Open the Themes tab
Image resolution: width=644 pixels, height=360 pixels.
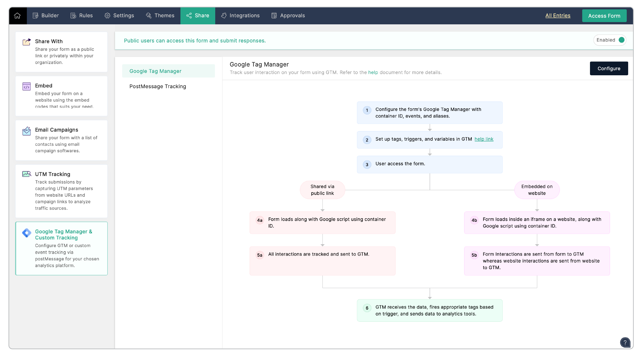pyautogui.click(x=160, y=16)
